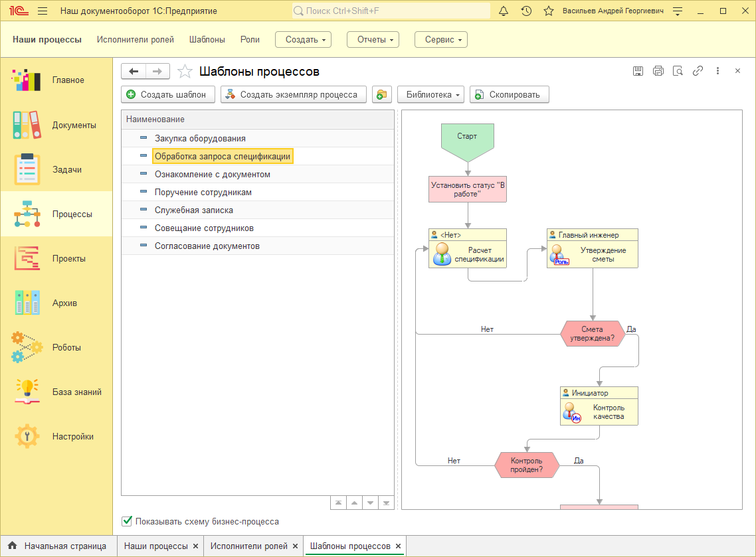Focus the search field Поиск
Image resolution: width=756 pixels, height=557 pixels.
coord(391,11)
